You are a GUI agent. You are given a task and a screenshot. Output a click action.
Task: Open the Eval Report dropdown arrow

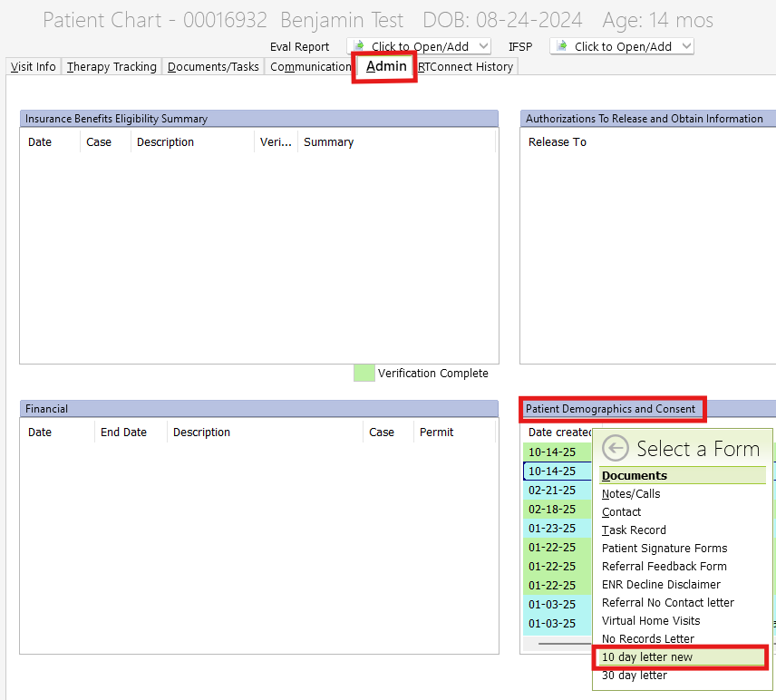(x=482, y=46)
